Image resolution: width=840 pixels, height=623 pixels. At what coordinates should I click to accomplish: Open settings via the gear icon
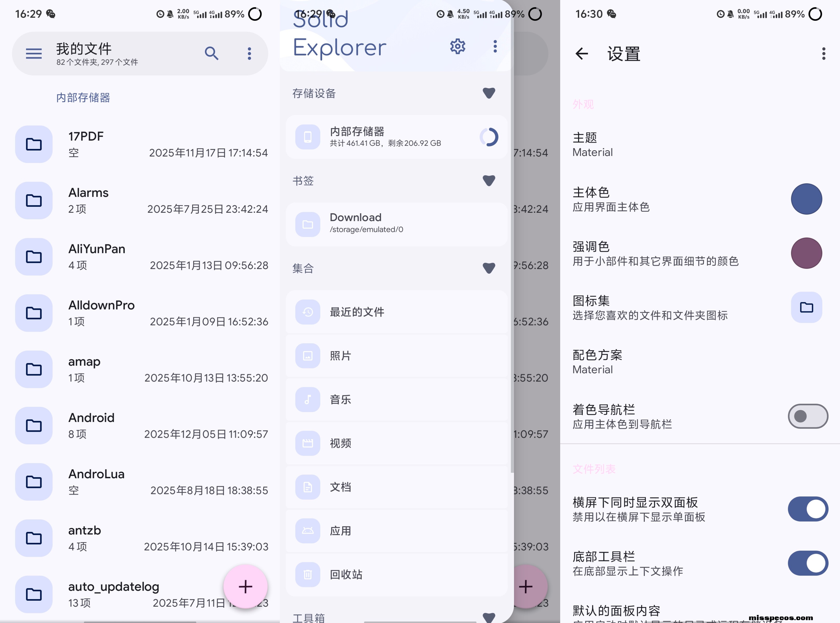pyautogui.click(x=457, y=47)
